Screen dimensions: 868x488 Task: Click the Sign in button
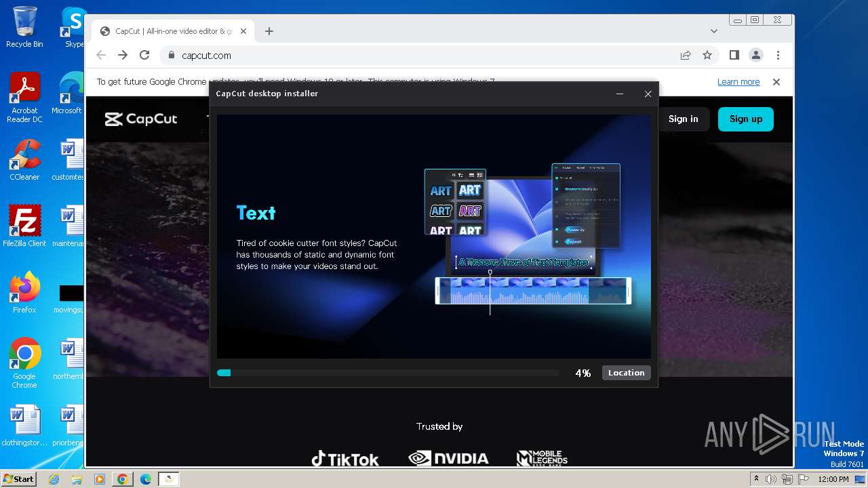click(683, 119)
